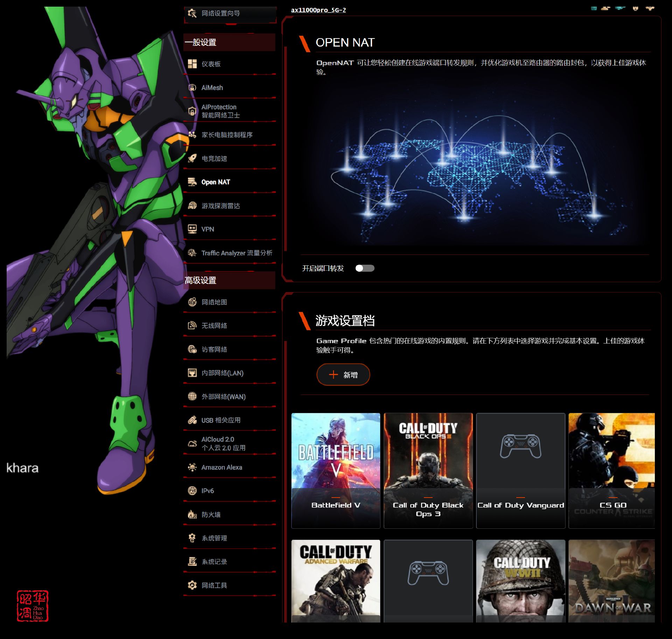
Task: Click the WAN (外部网络) globe icon
Action: [x=192, y=396]
